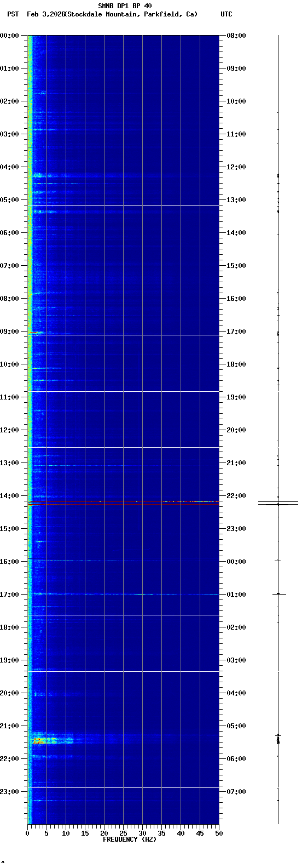Click the 5 Hz frequency tick label
Image resolution: width=302 pixels, height=868 pixels.
coord(47,833)
